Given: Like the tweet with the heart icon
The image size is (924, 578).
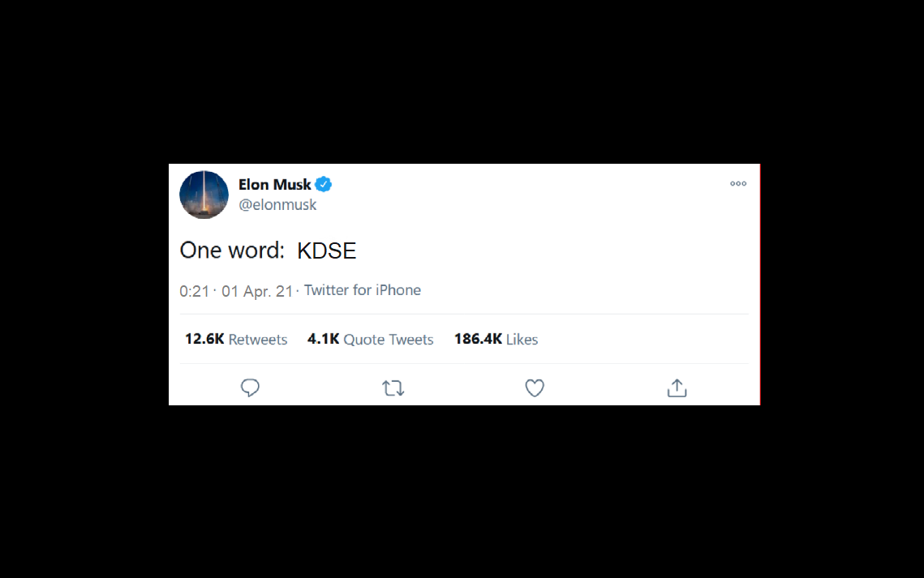Looking at the screenshot, I should 535,389.
